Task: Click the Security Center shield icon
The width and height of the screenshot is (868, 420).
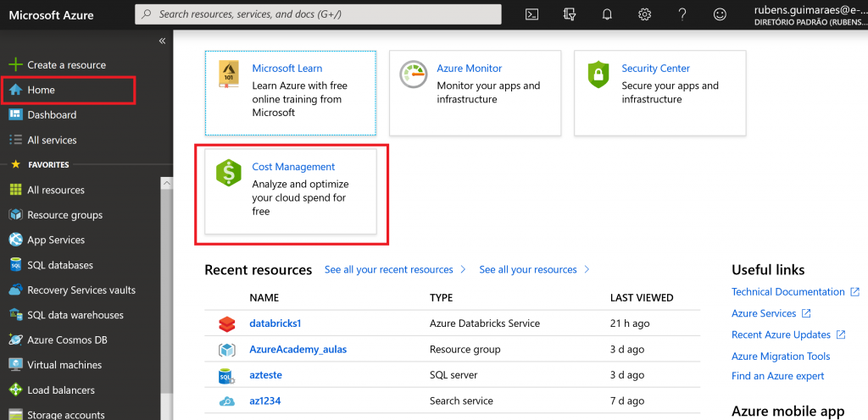Action: 598,75
